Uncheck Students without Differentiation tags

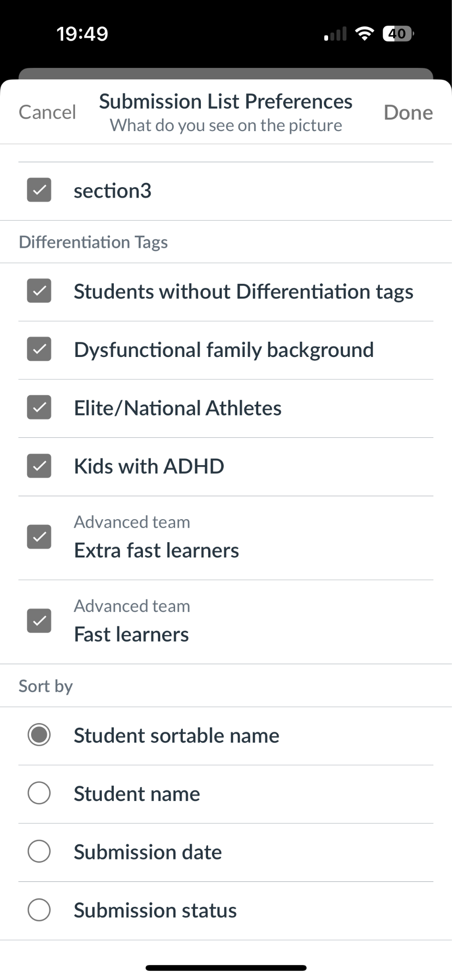tap(39, 291)
